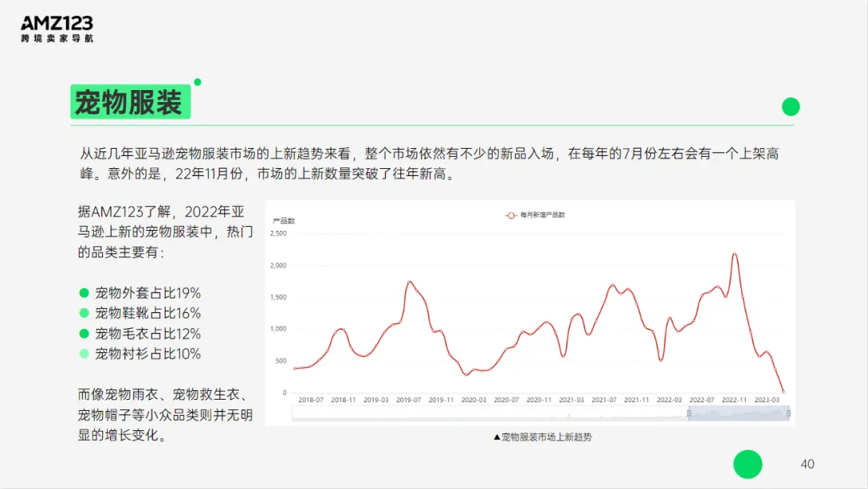Click the 2019-07 x-axis label
The image size is (868, 489).
(408, 400)
